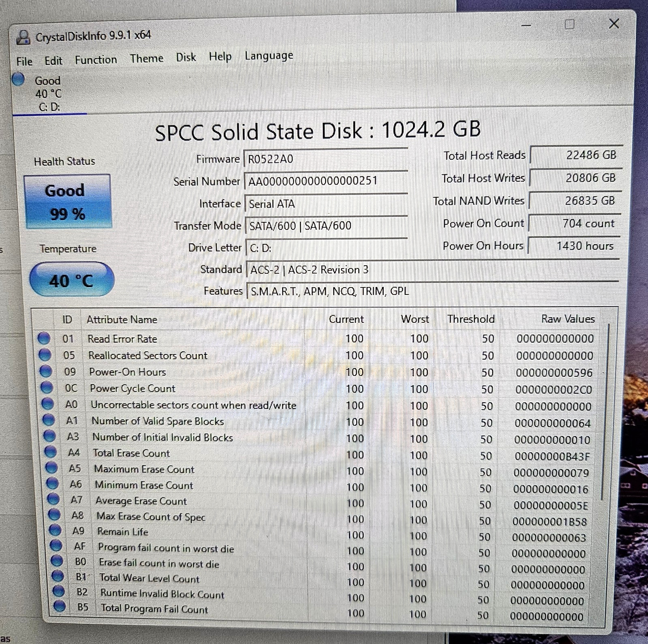
Task: Click status dot for Program fail count in worst die
Action: tap(56, 545)
